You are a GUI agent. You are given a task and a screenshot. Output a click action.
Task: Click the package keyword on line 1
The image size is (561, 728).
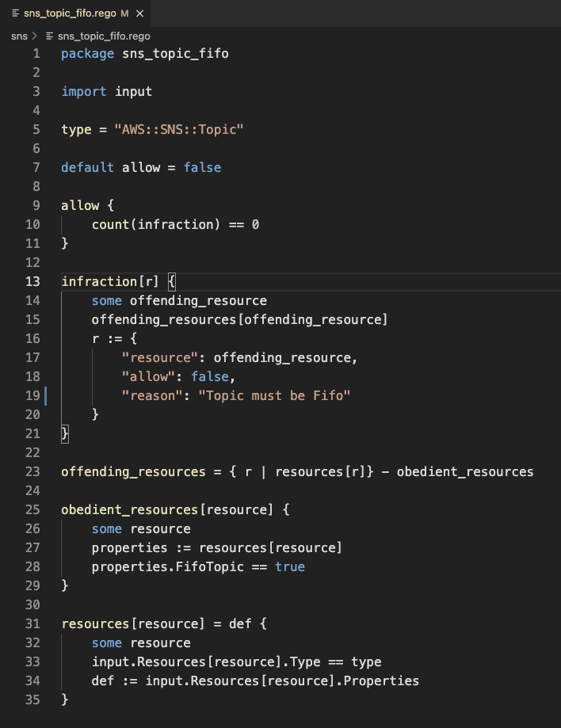pyautogui.click(x=87, y=53)
